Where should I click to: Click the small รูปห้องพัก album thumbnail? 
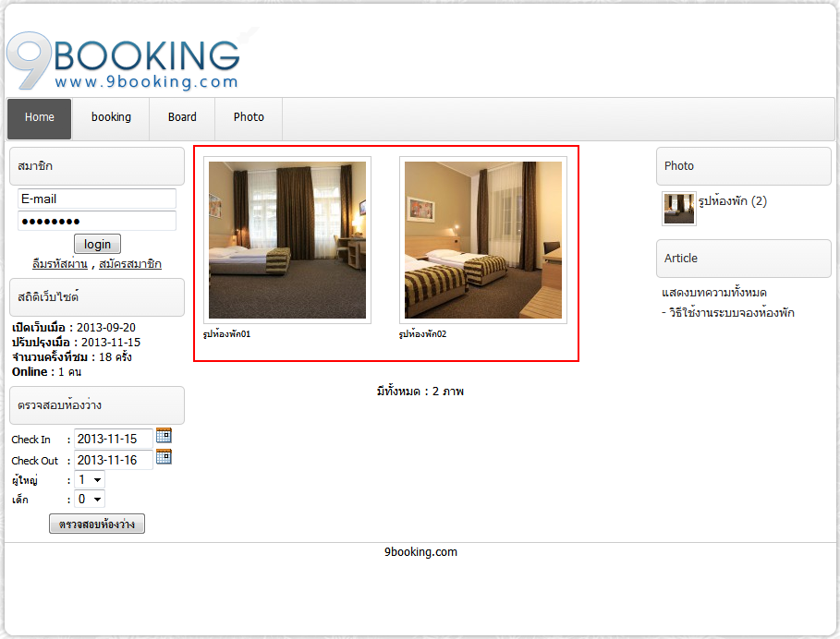pyautogui.click(x=679, y=209)
